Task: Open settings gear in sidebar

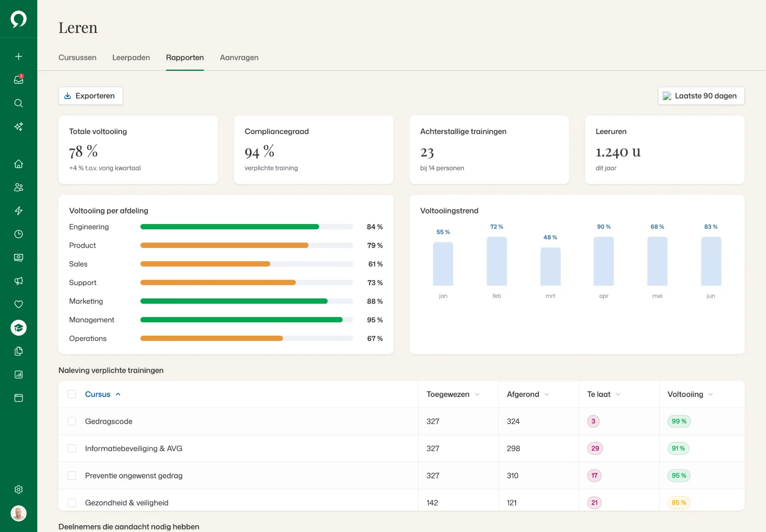Action: click(x=19, y=489)
